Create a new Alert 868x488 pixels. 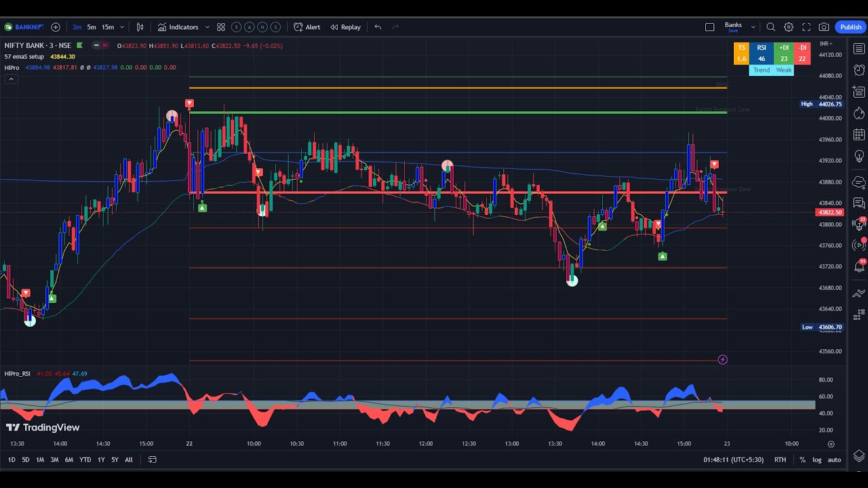pyautogui.click(x=307, y=27)
